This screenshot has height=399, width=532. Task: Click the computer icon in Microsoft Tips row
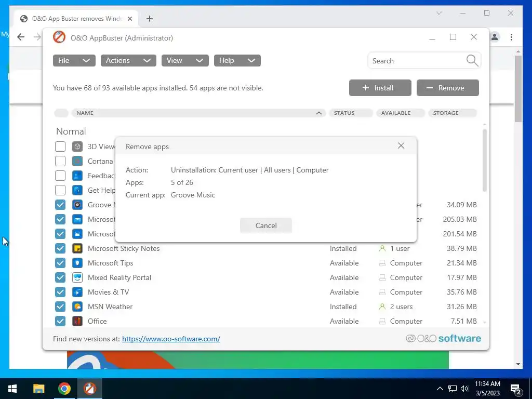click(x=382, y=263)
